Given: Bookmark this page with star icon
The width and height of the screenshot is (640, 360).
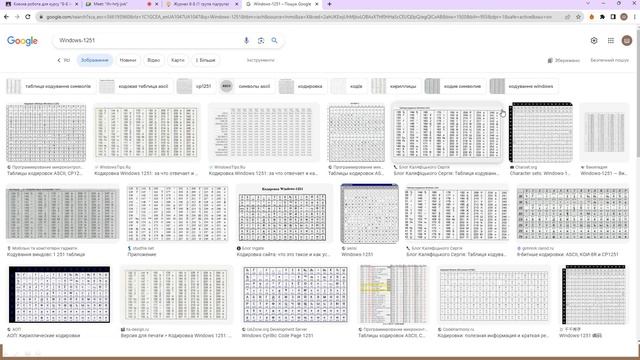Looking at the screenshot, I should [x=578, y=17].
